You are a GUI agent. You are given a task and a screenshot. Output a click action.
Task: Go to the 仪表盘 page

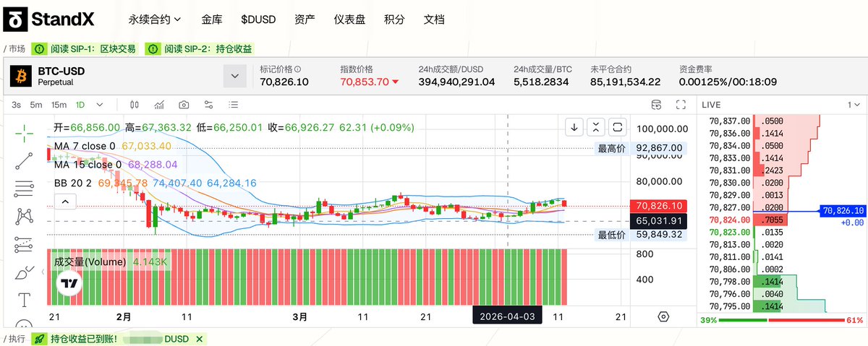pos(349,20)
